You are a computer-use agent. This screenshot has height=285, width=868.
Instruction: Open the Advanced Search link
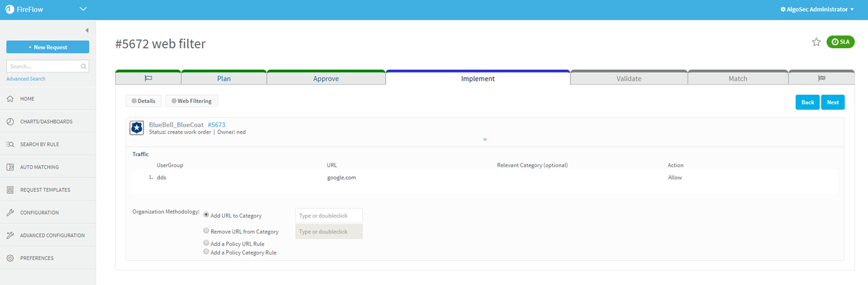(x=26, y=79)
